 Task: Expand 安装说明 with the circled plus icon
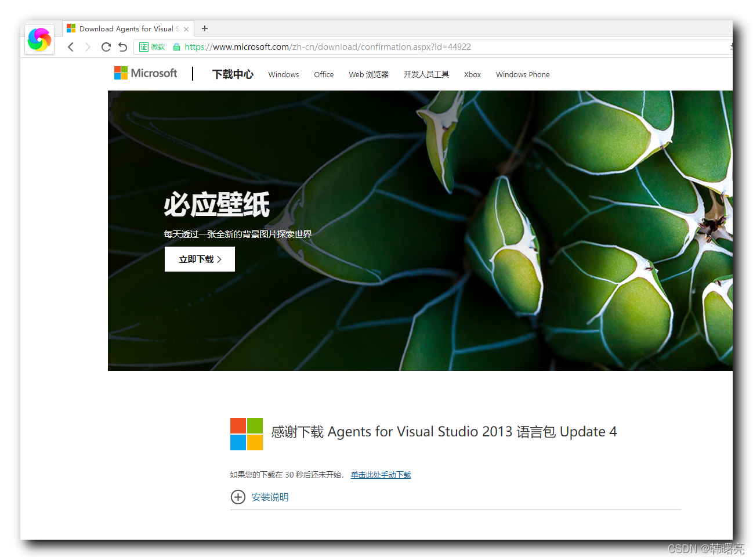coord(238,497)
